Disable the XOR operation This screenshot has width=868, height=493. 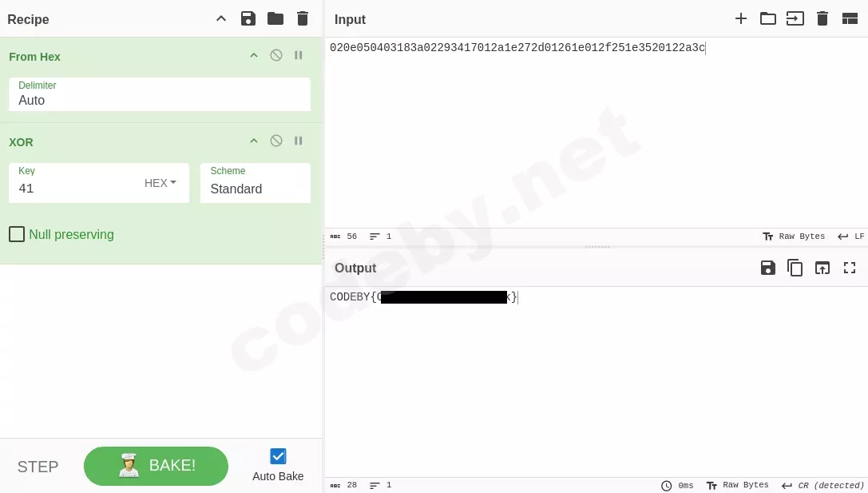276,141
